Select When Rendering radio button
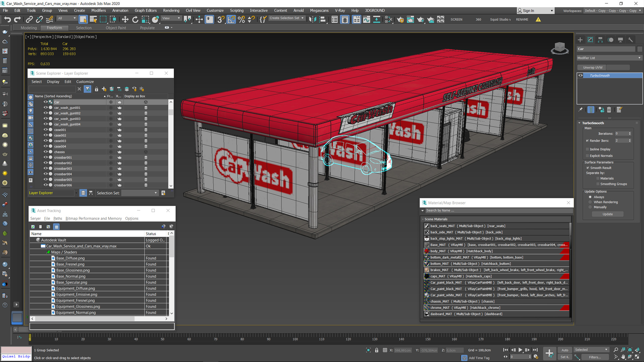 pos(590,202)
